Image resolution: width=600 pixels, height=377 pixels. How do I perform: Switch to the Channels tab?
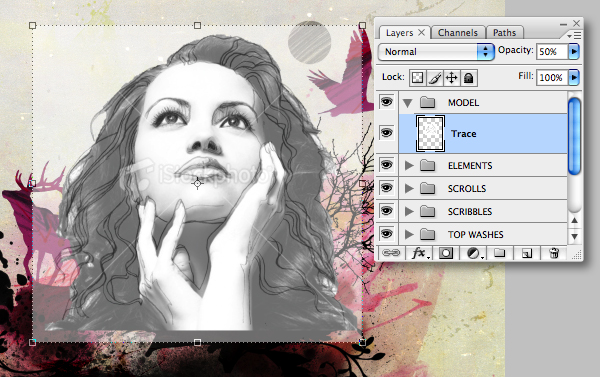[458, 33]
